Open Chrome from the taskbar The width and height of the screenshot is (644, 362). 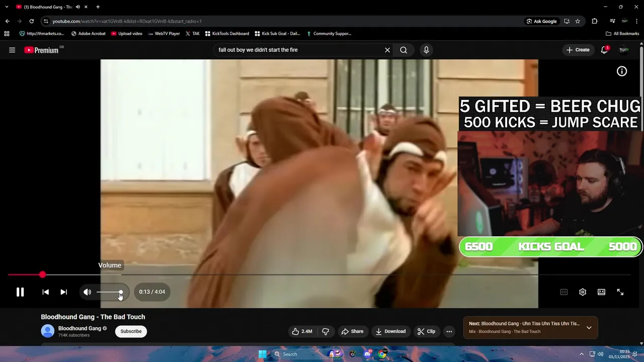click(x=382, y=354)
